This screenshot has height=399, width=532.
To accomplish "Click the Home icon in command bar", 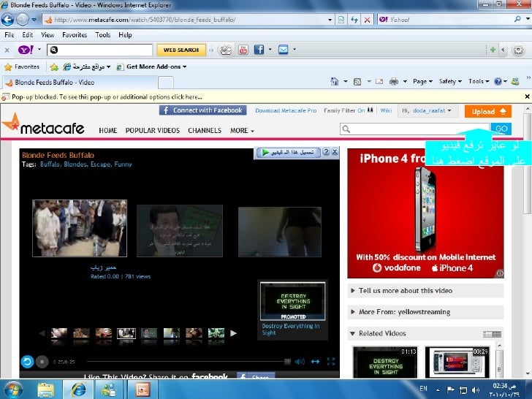I will [x=335, y=81].
